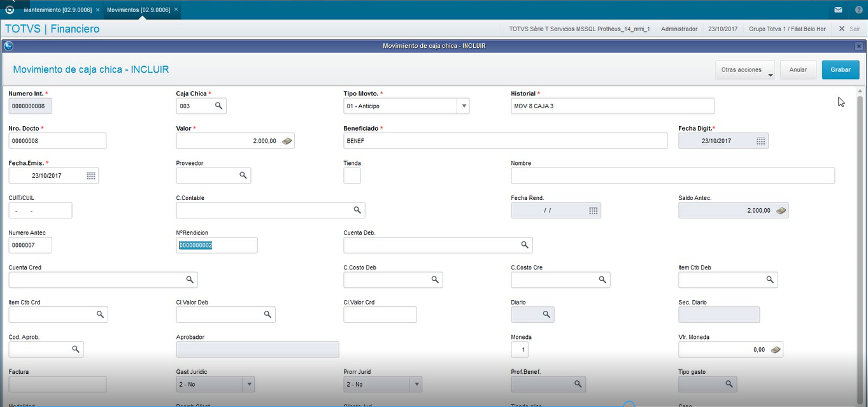Click the Tienda input box
Screen dimensions: 868x407
tap(352, 176)
